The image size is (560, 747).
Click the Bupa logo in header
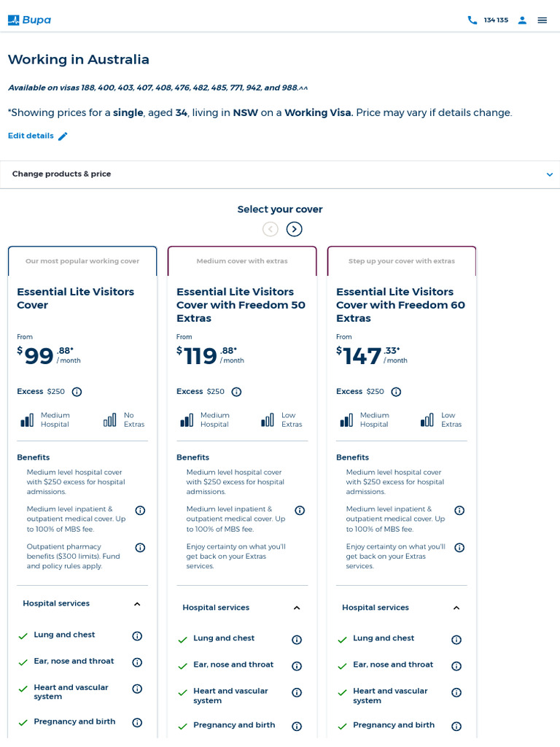tap(29, 20)
